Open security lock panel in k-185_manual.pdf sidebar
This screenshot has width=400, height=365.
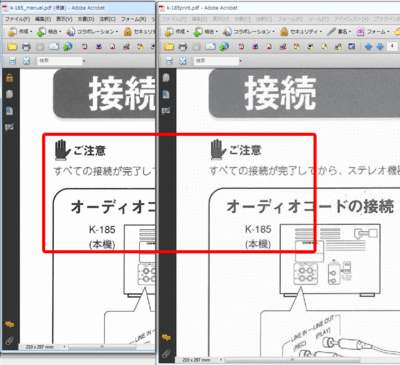(9, 78)
